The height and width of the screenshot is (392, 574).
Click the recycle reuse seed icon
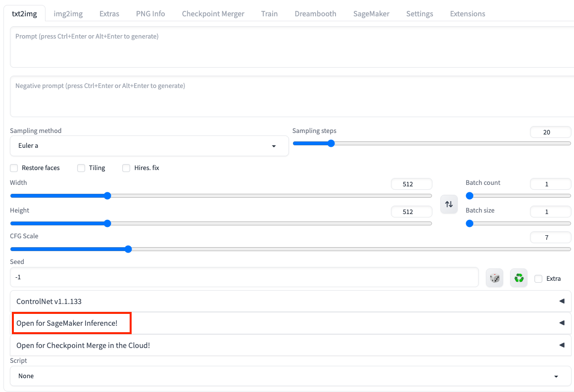point(519,278)
